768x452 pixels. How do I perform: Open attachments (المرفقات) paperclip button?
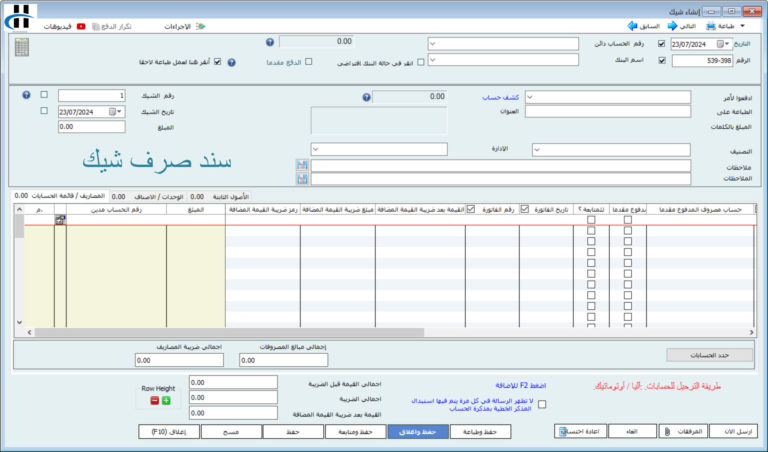coord(666,431)
